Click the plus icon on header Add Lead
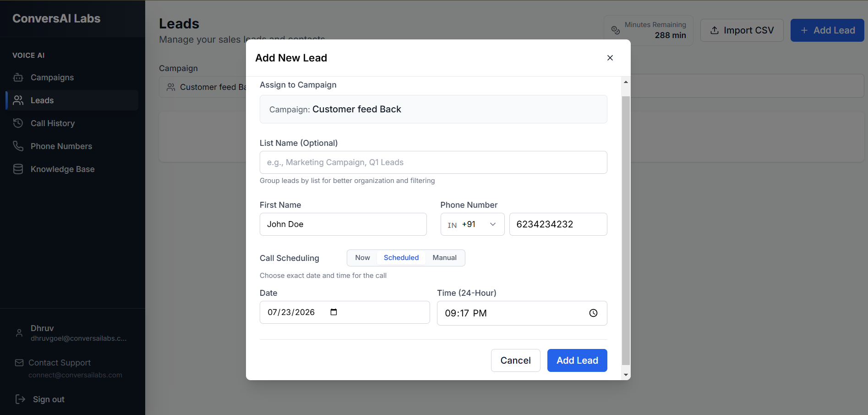This screenshot has height=415, width=868. 804,30
